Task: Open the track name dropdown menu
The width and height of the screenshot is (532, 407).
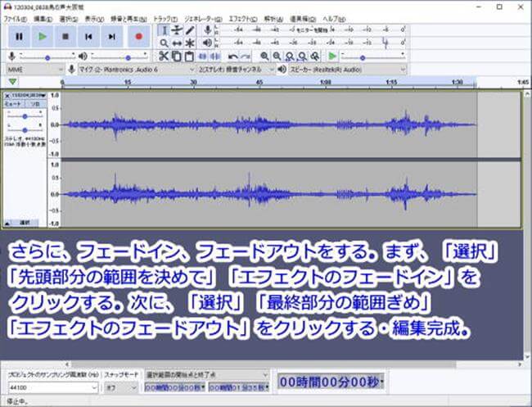Action: coord(28,96)
